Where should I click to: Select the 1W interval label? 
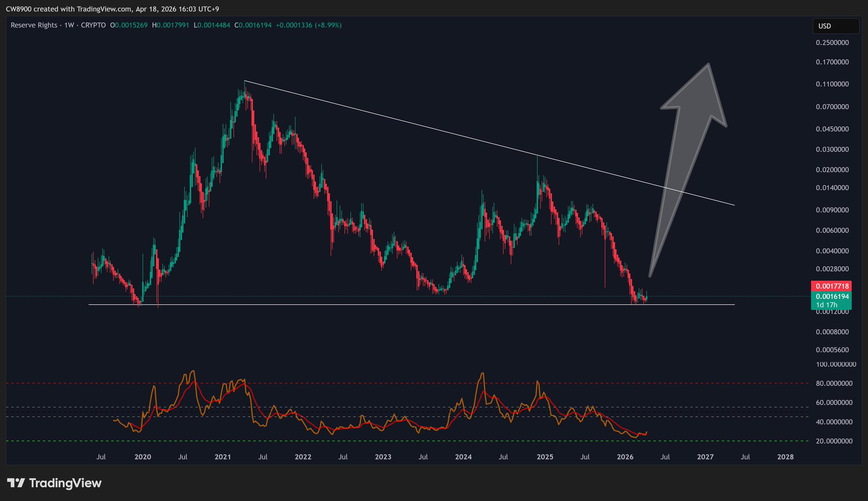point(69,25)
